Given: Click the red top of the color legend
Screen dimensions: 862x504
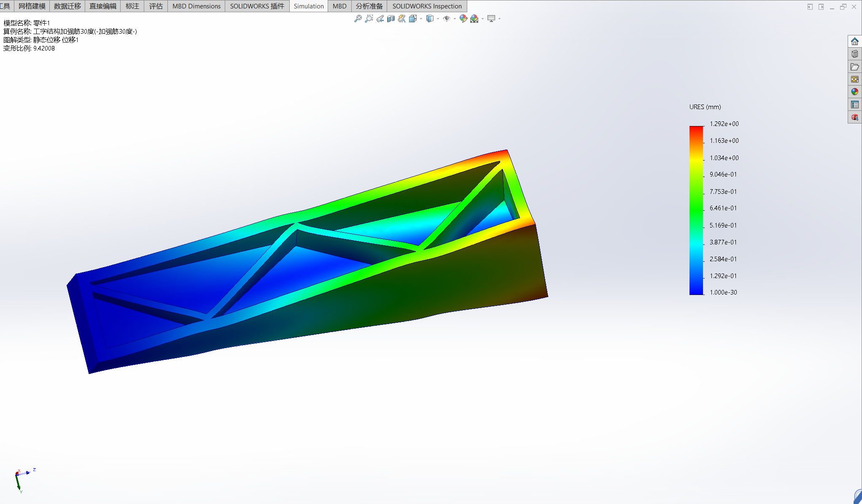Looking at the screenshot, I should tap(696, 129).
